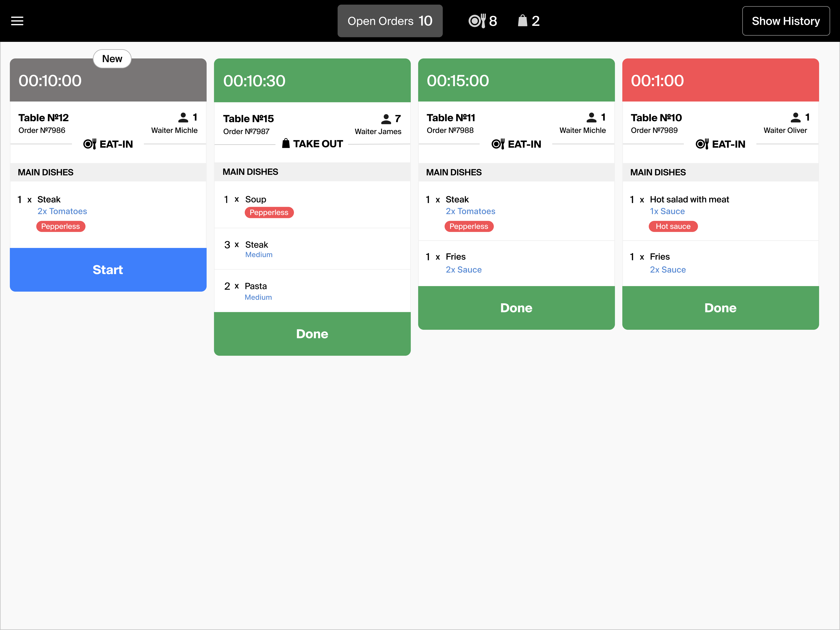Filter by take-out bag icon in header
Viewport: 840px width, 630px height.
click(522, 21)
